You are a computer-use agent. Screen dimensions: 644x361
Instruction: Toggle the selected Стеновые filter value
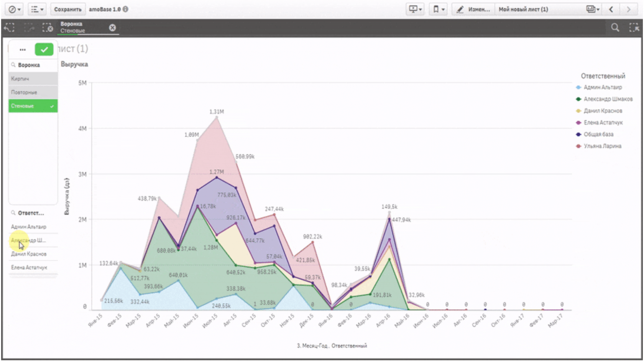point(33,106)
